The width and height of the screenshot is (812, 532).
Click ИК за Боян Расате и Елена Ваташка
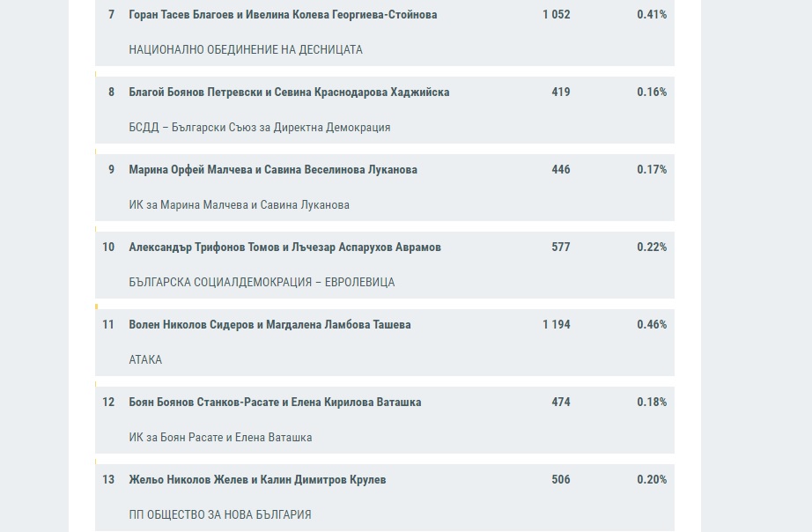click(x=220, y=438)
